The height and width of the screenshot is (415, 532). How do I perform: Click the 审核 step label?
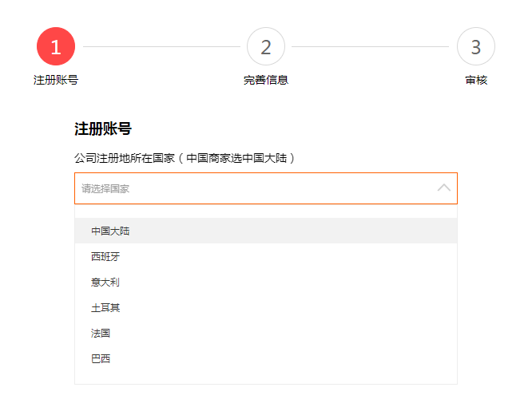pyautogui.click(x=476, y=80)
